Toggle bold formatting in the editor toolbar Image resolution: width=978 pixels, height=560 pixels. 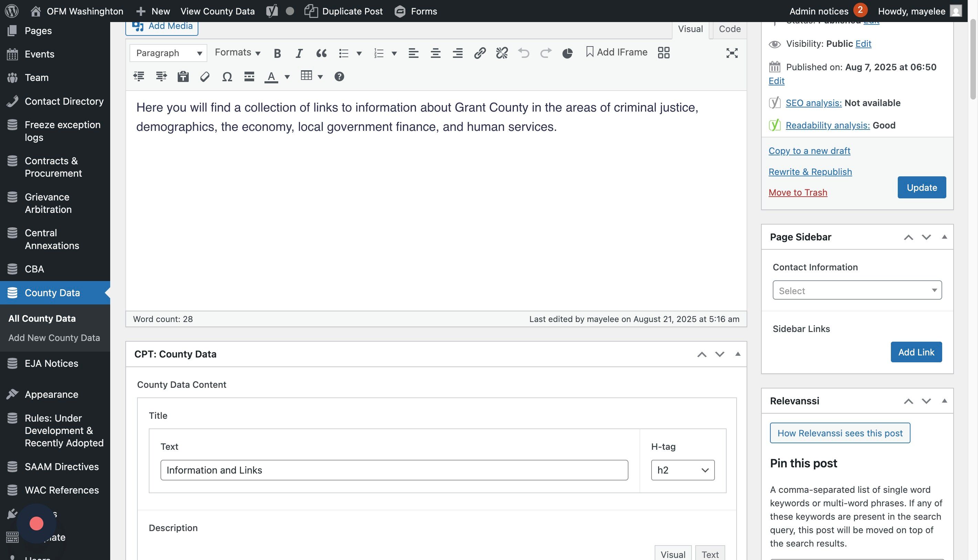[x=277, y=53]
